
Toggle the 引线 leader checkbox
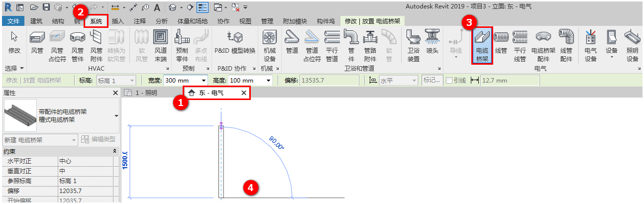click(449, 81)
